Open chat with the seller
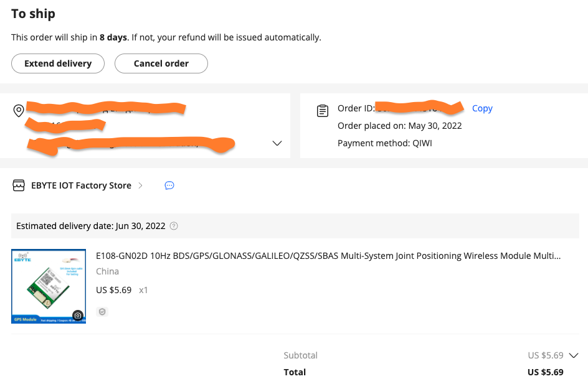 pos(169,185)
